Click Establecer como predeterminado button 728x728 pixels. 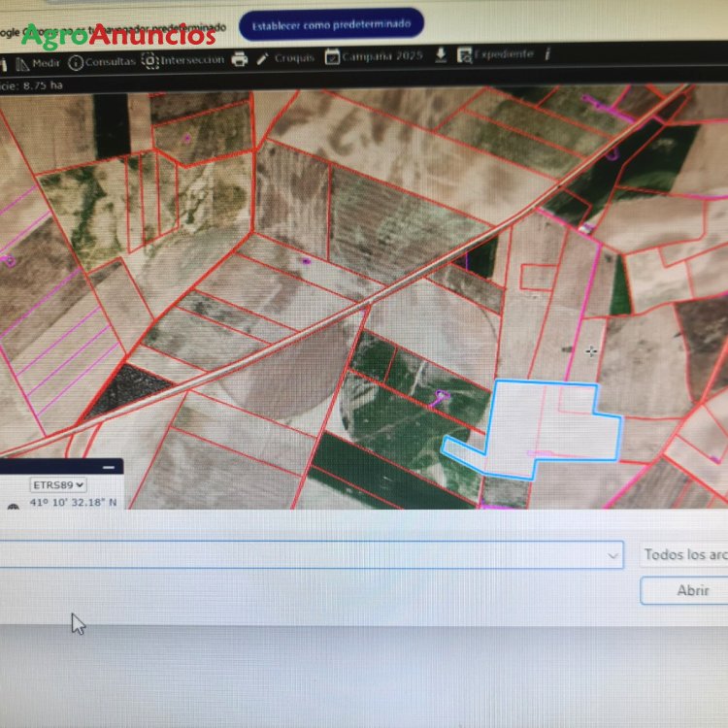click(x=331, y=25)
